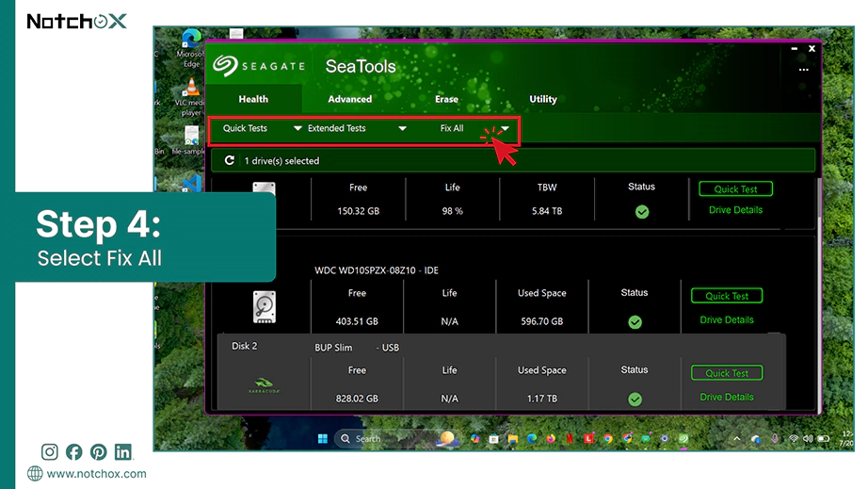This screenshot has height=489, width=868.
Task: Open Netflix from the taskbar
Action: [570, 439]
